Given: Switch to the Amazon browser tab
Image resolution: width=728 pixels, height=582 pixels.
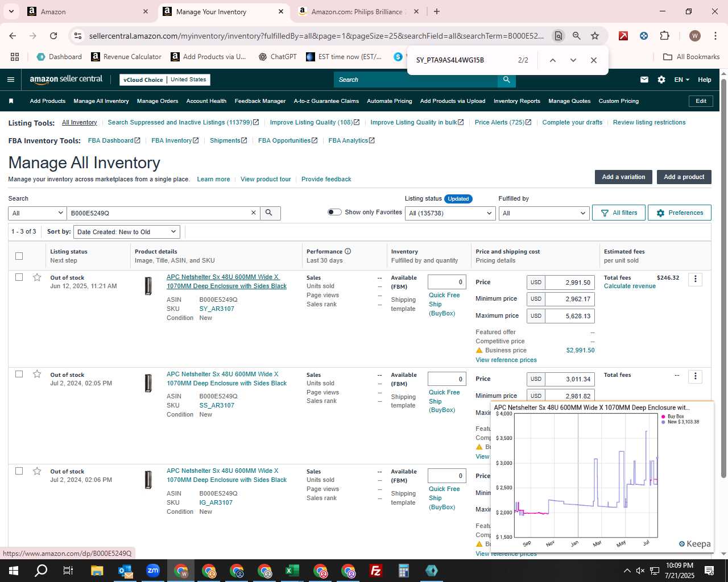Looking at the screenshot, I should pyautogui.click(x=88, y=11).
